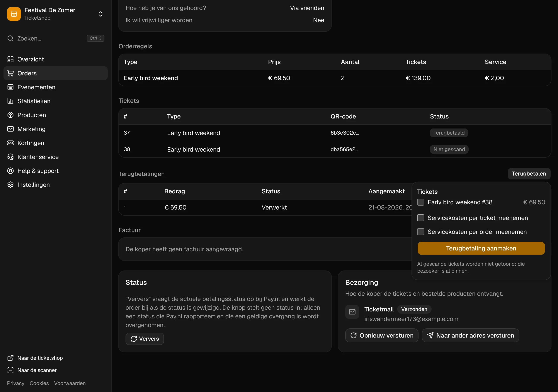Screen dimensions: 558x392
Task: Click the Terugbetaling aanmaken button
Action: pos(481,248)
